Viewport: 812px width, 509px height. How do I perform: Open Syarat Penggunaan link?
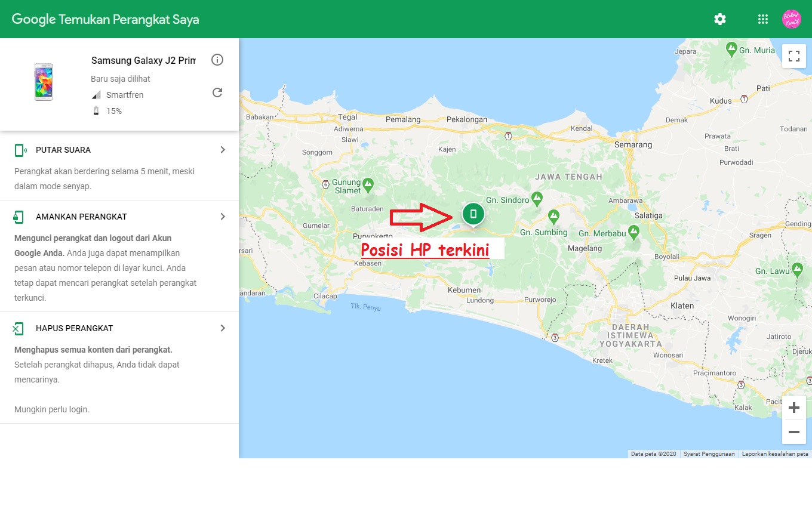[709, 454]
